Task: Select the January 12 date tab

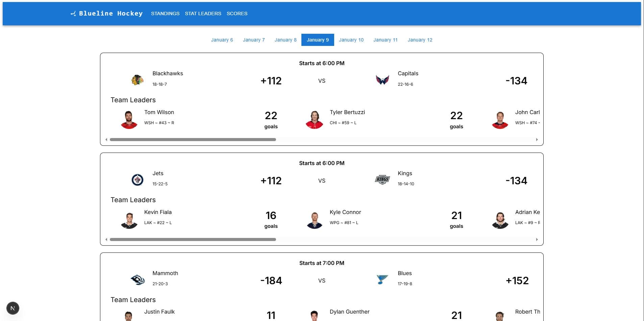Action: click(x=420, y=40)
